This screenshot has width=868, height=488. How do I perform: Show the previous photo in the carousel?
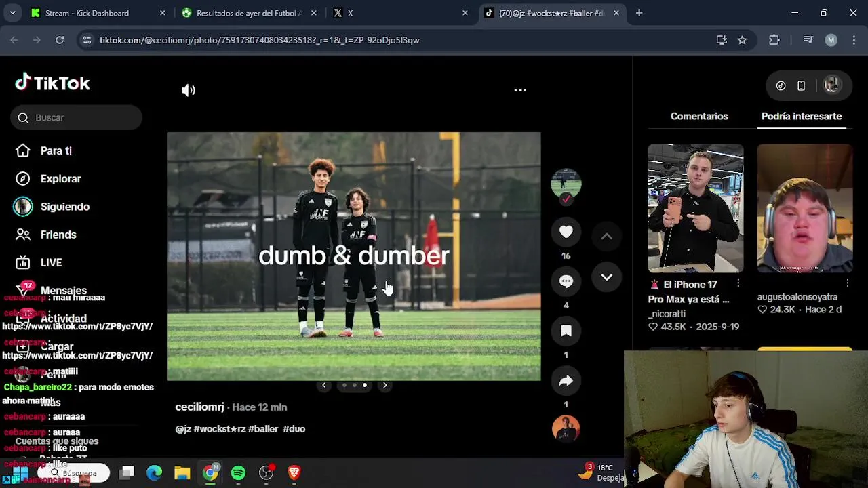pyautogui.click(x=323, y=385)
